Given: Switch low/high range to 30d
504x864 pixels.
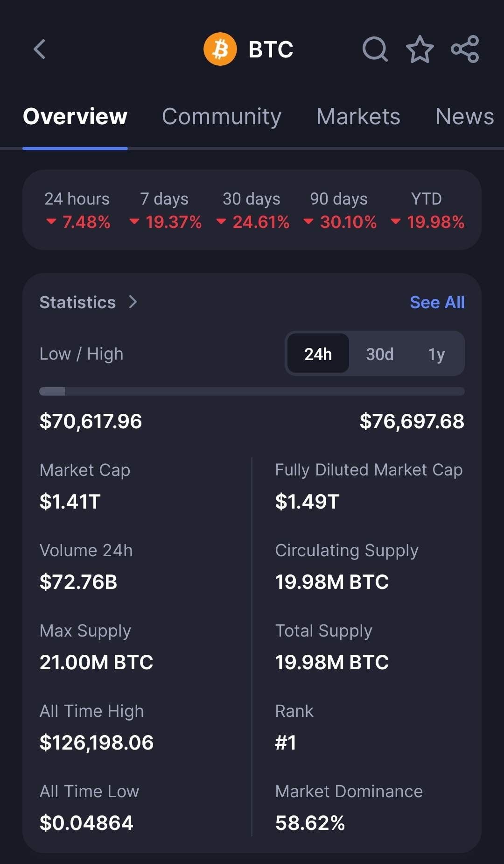Looking at the screenshot, I should pos(379,354).
